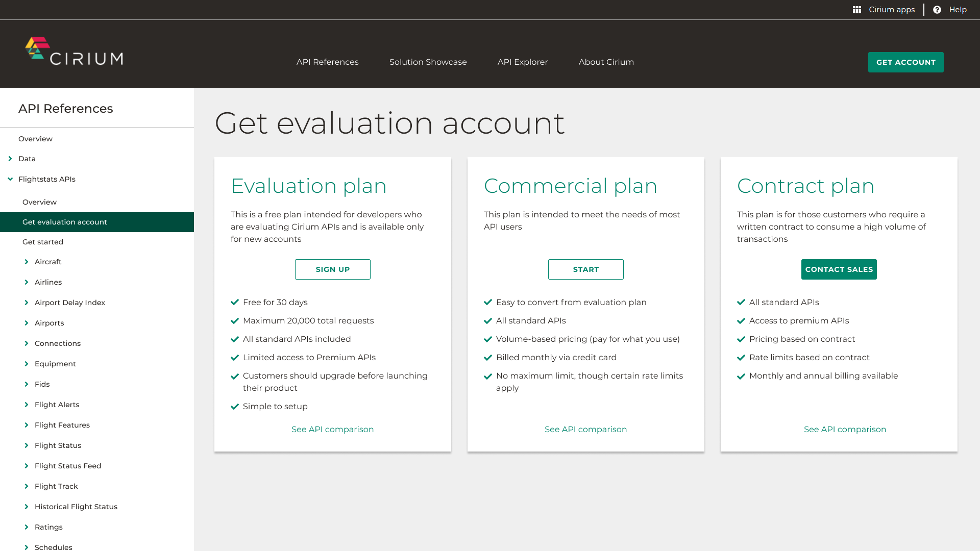This screenshot has width=980, height=551.
Task: Open Historical Flight Status entry
Action: click(76, 507)
